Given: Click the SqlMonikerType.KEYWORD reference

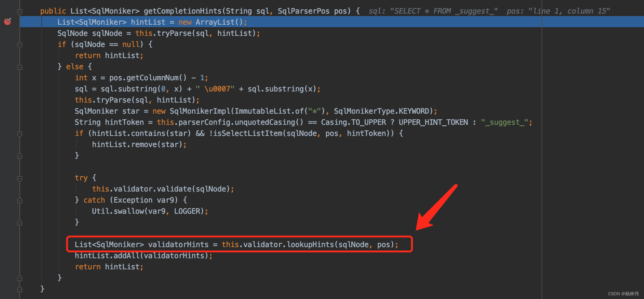Looking at the screenshot, I should (x=383, y=111).
